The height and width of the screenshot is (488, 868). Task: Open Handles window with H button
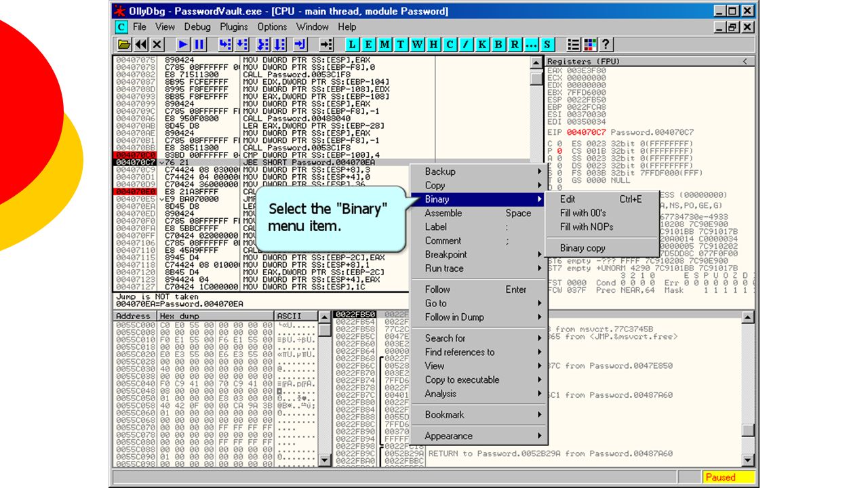433,45
